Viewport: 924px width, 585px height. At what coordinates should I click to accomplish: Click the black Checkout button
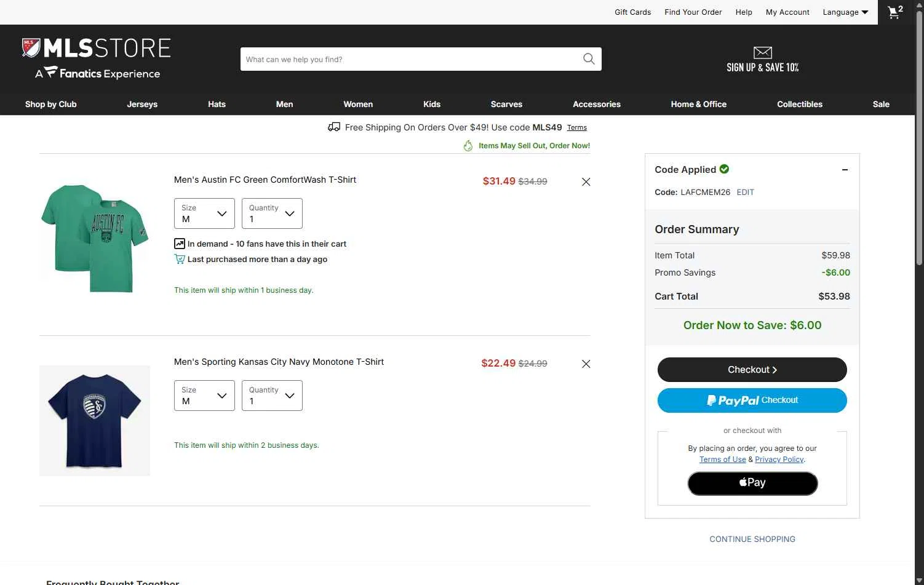[752, 370]
